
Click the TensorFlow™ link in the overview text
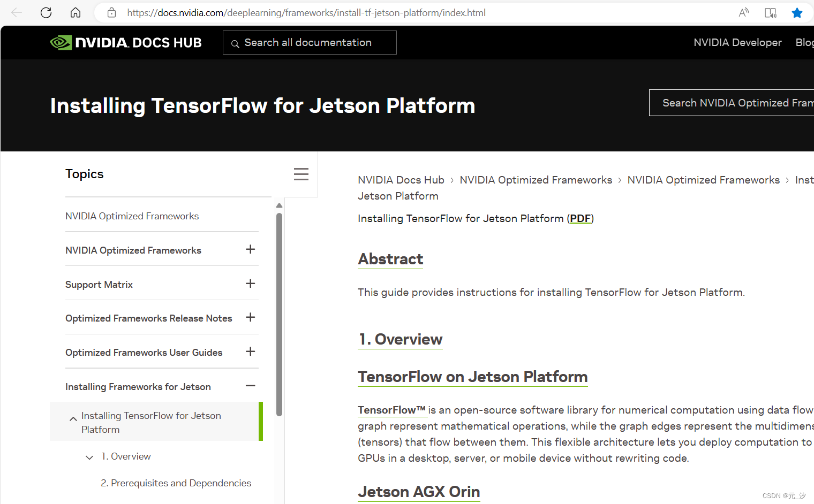pyautogui.click(x=391, y=410)
